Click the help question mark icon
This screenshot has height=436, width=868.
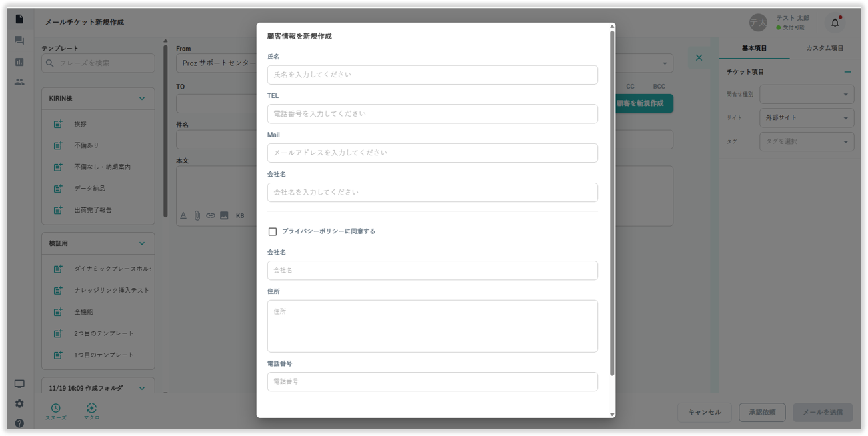(x=19, y=423)
